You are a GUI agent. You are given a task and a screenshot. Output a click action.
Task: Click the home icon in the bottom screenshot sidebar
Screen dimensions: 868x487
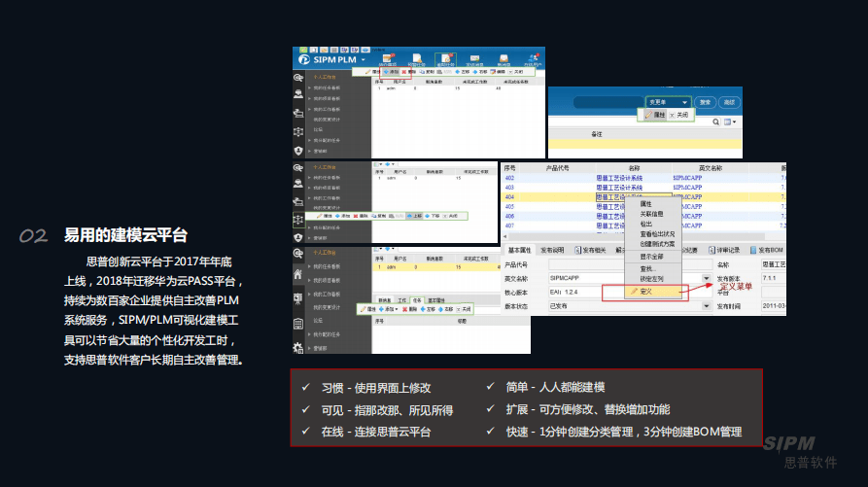point(297,274)
